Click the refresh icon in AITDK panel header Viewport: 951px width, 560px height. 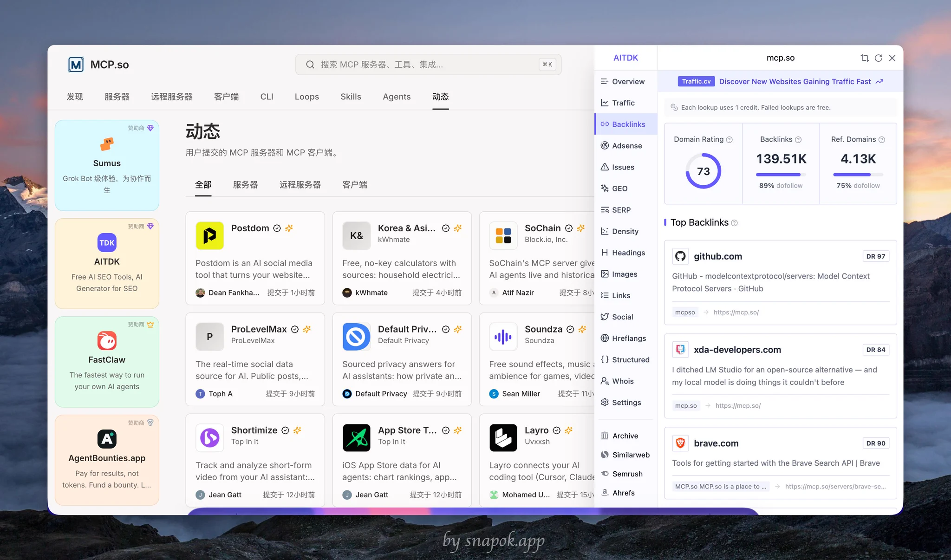tap(878, 58)
